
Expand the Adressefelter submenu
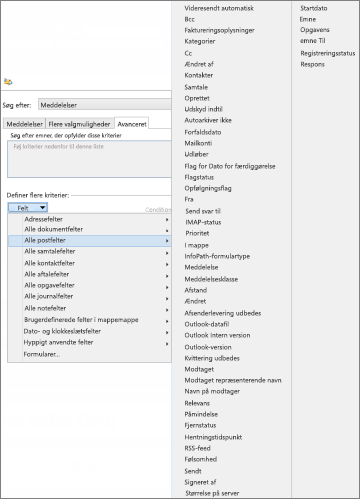(89, 219)
